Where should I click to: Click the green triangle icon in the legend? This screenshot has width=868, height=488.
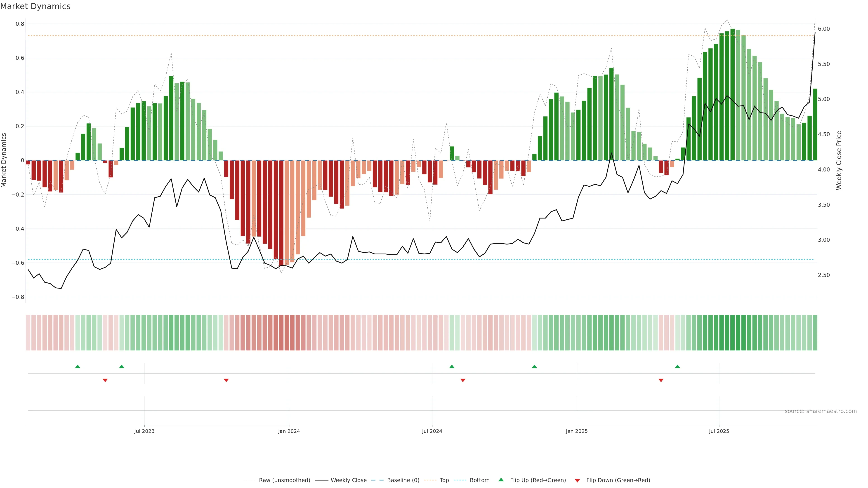click(501, 480)
